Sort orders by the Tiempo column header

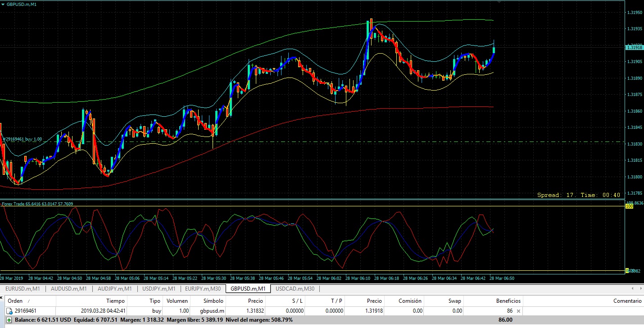point(92,301)
